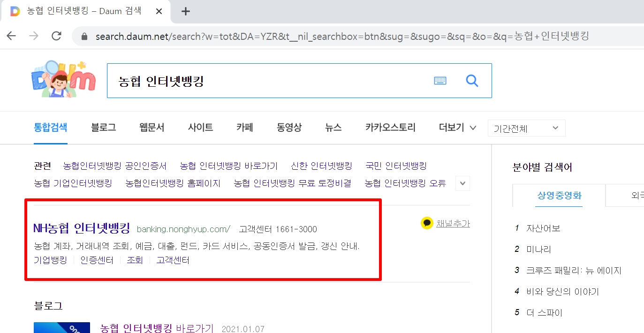Select the 상영중영화 tab in sidebar
Image resolution: width=644 pixels, height=333 pixels.
pos(560,196)
